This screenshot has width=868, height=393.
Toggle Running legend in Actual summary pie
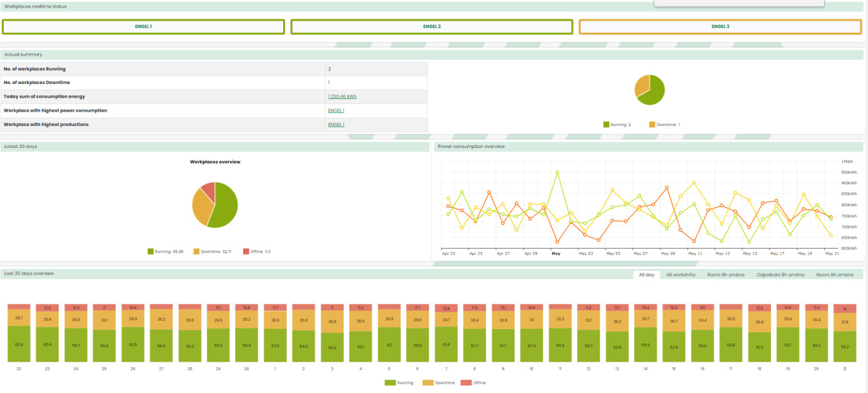[617, 125]
